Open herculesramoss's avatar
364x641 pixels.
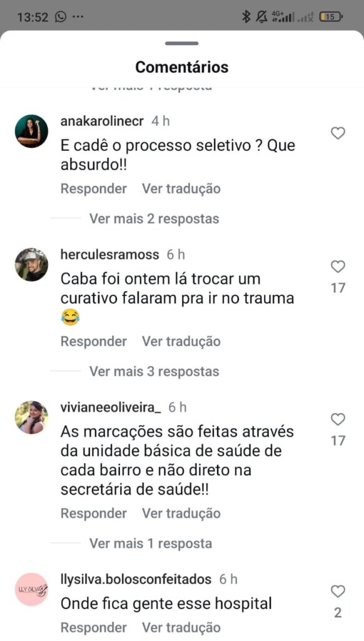pyautogui.click(x=31, y=265)
